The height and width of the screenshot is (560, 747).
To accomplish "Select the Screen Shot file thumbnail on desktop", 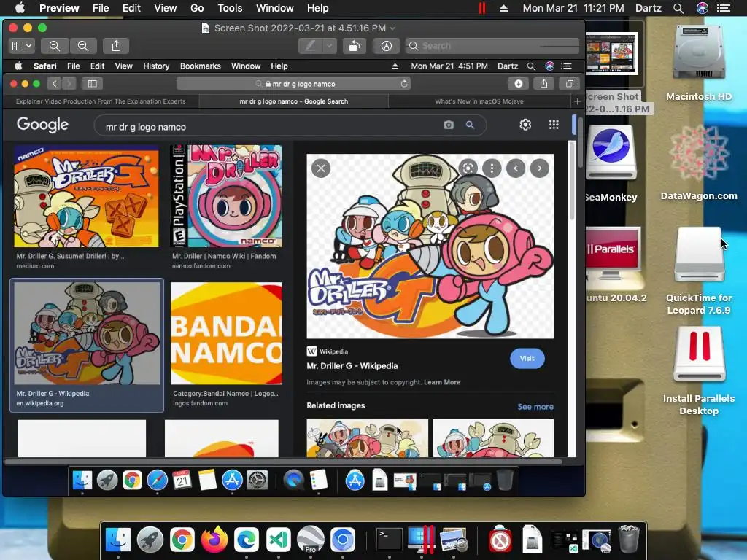I will click(x=612, y=53).
